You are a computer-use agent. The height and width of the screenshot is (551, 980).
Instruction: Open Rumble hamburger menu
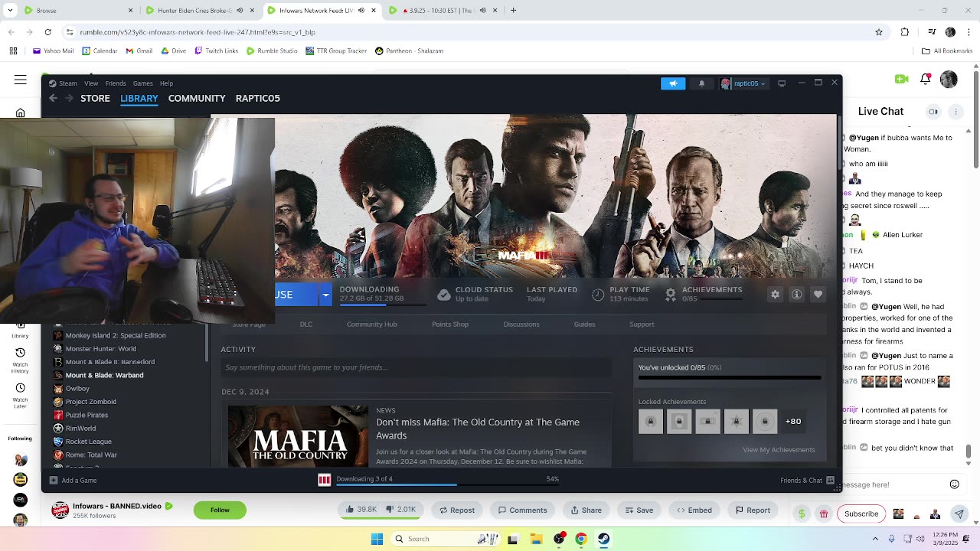click(21, 80)
